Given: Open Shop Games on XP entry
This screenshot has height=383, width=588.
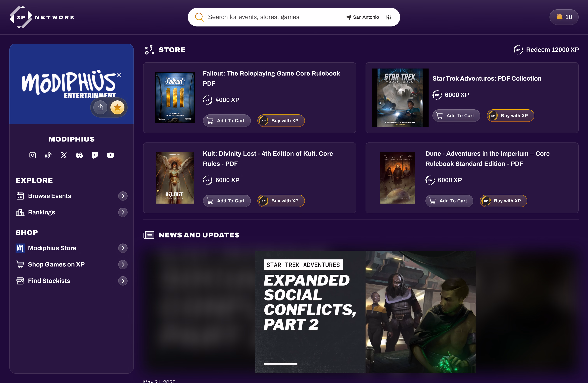Looking at the screenshot, I should (x=72, y=264).
